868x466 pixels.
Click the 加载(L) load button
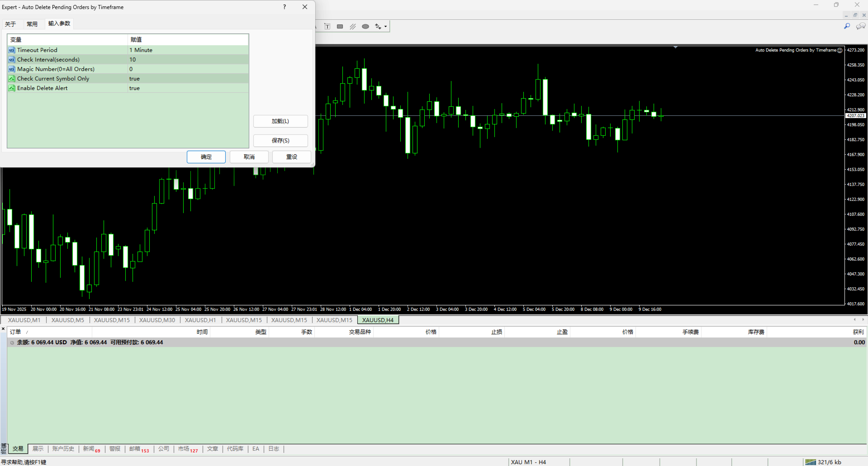coord(280,121)
